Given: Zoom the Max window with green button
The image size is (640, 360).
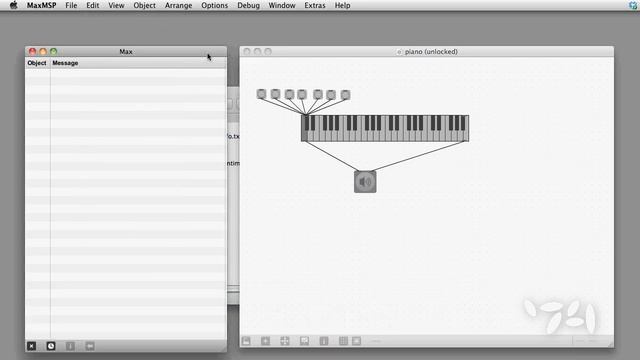Looking at the screenshot, I should point(53,51).
